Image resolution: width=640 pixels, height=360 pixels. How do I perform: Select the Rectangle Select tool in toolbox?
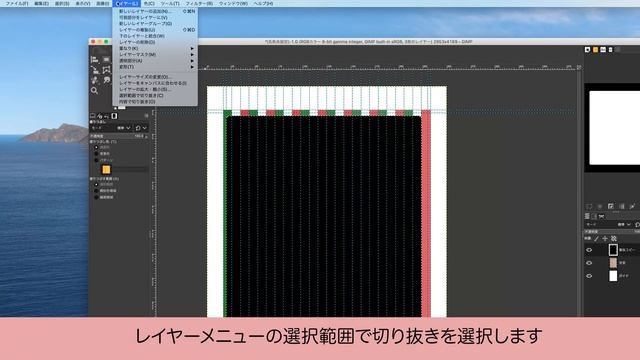107,60
